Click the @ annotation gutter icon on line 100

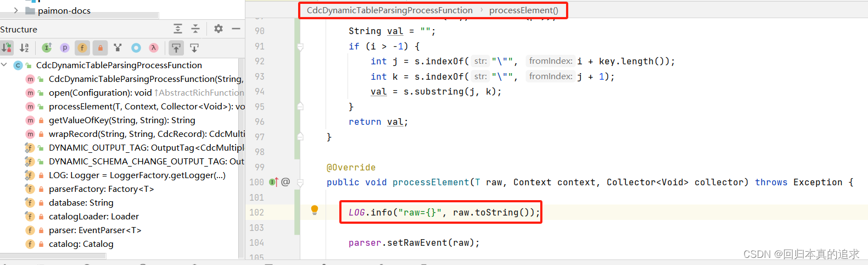pyautogui.click(x=285, y=181)
